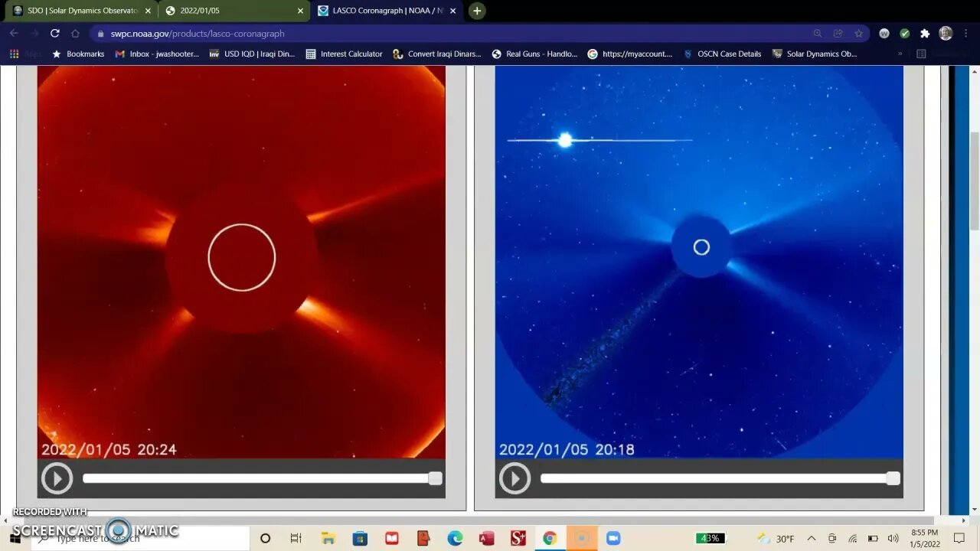Click the green checkmark extension icon
The height and width of the screenshot is (551, 980).
click(x=904, y=34)
